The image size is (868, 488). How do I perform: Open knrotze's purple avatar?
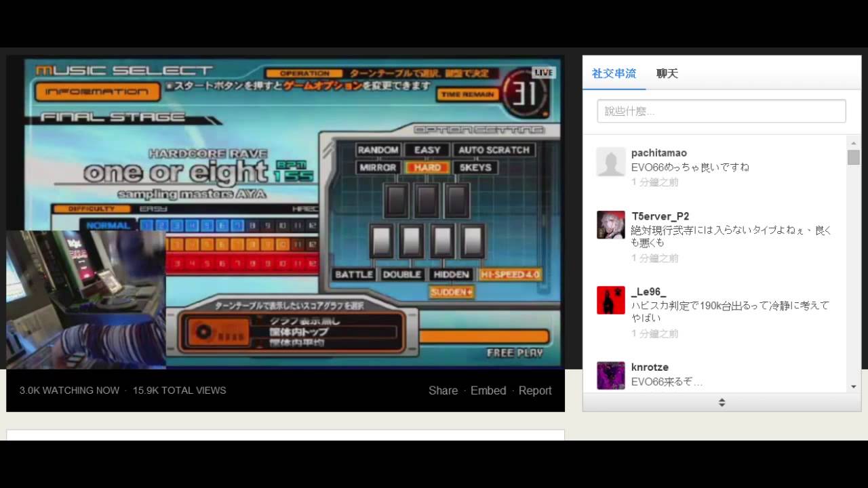(611, 375)
